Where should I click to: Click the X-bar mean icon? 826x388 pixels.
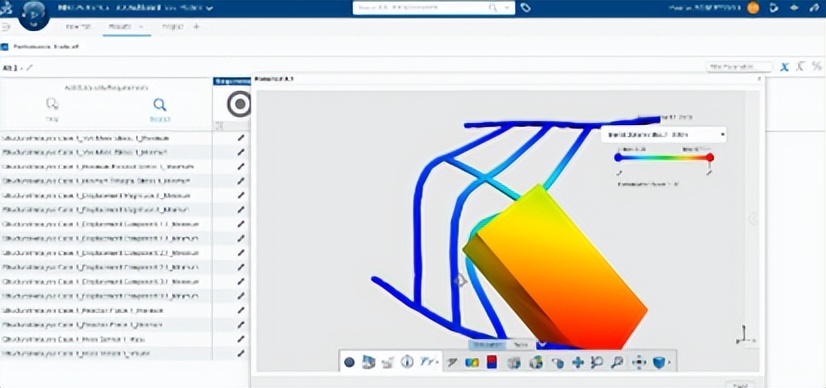[800, 66]
